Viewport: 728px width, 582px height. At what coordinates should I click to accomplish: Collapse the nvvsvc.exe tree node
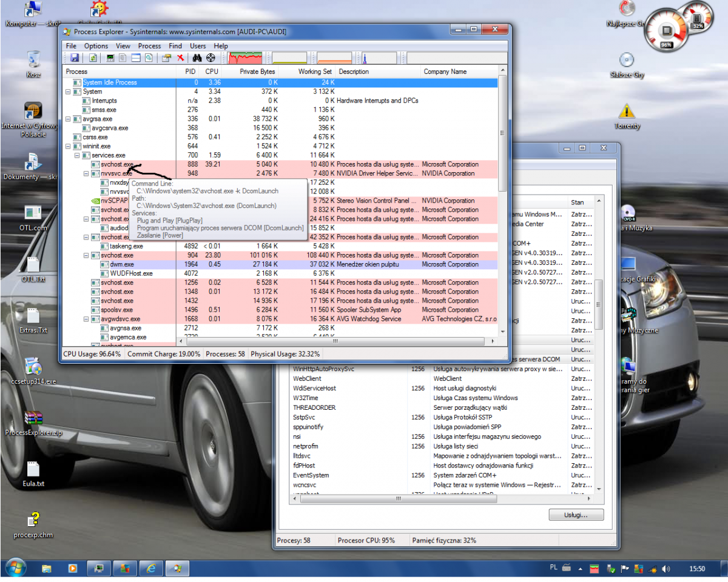[x=86, y=173]
